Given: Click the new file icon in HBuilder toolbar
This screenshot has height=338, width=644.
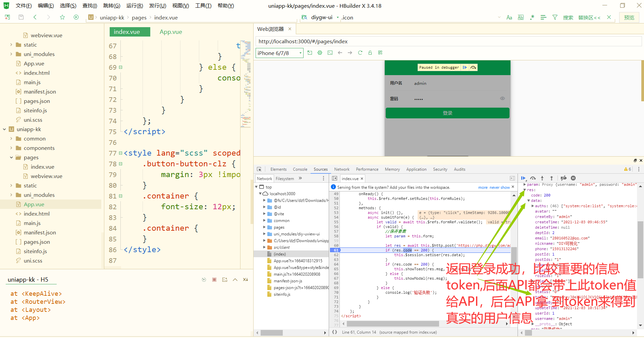Looking at the screenshot, I should click(7, 17).
